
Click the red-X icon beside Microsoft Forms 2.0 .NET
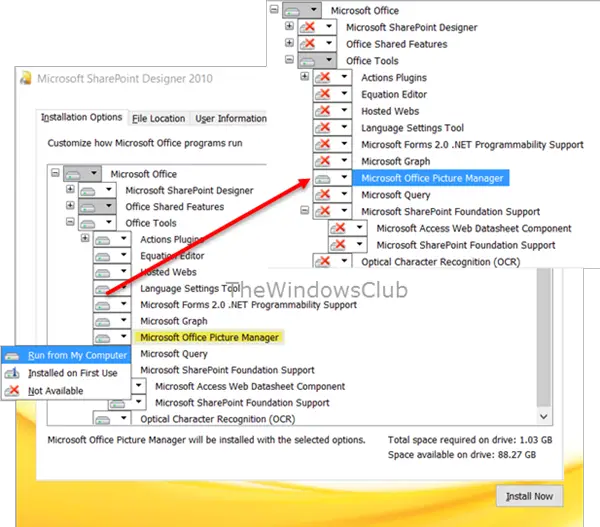(323, 144)
